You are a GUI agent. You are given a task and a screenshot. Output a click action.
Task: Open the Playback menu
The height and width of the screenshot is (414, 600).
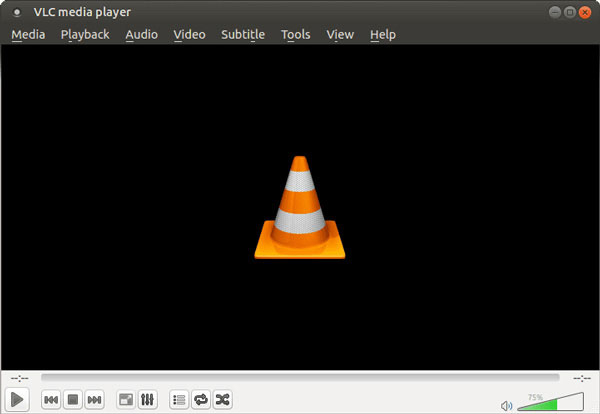click(x=85, y=34)
